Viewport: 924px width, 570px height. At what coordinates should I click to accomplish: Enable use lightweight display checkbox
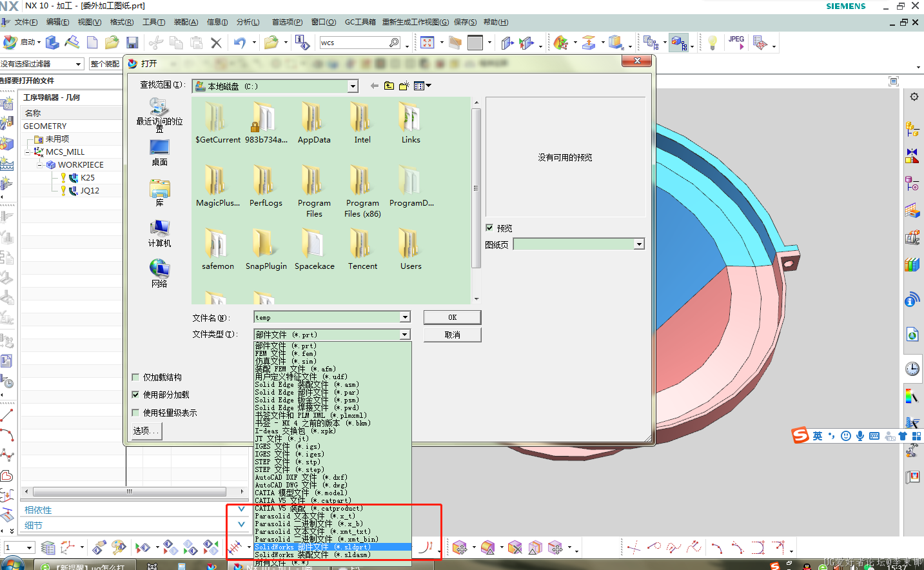135,413
